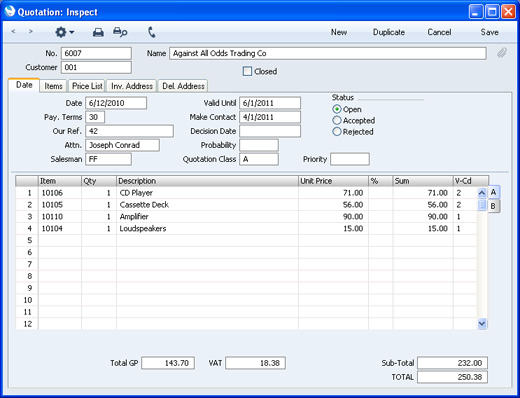Maximize the Quotation window

click(492, 12)
